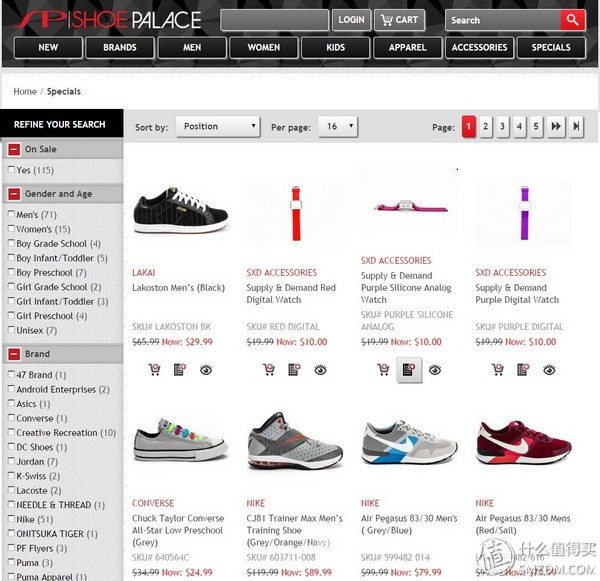600x581 pixels.
Task: Click the LOGIN button
Action: pos(351,20)
